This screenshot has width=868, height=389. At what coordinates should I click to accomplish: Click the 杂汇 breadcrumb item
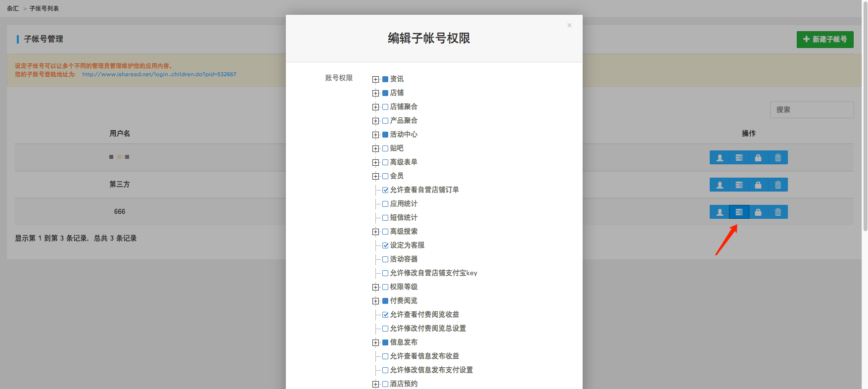[x=13, y=8]
